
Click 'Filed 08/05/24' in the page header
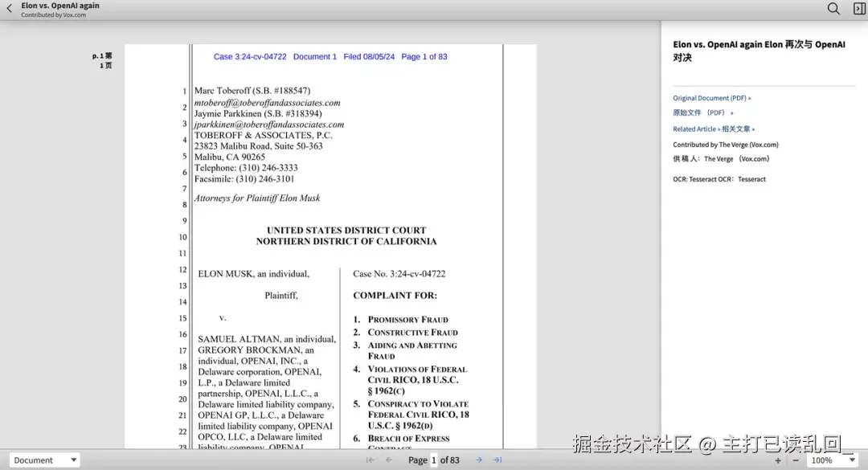[369, 56]
